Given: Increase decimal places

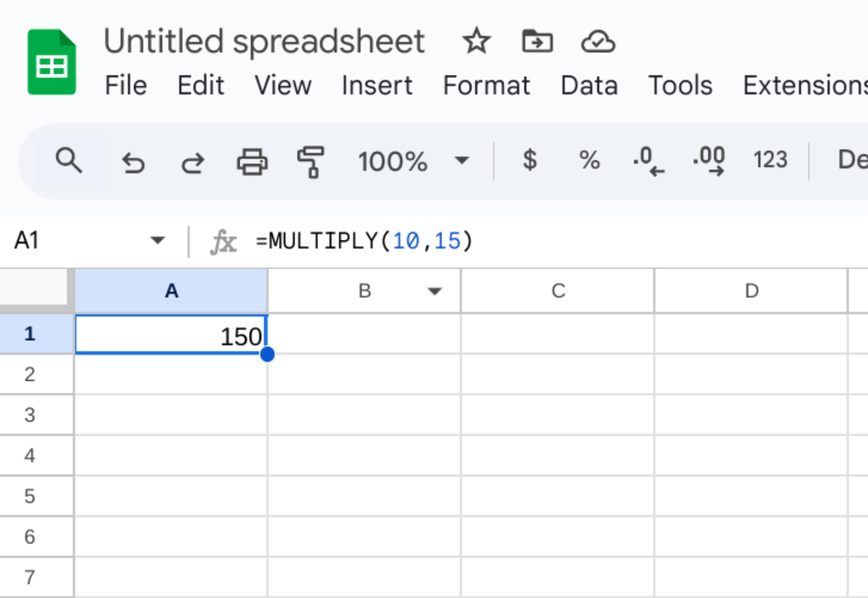Looking at the screenshot, I should [x=707, y=160].
